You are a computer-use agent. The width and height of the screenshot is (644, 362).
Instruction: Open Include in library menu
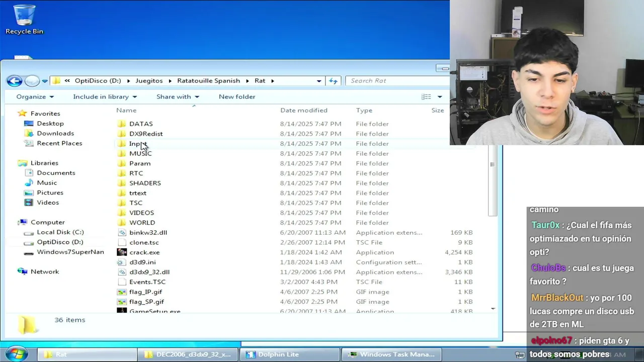pos(105,97)
